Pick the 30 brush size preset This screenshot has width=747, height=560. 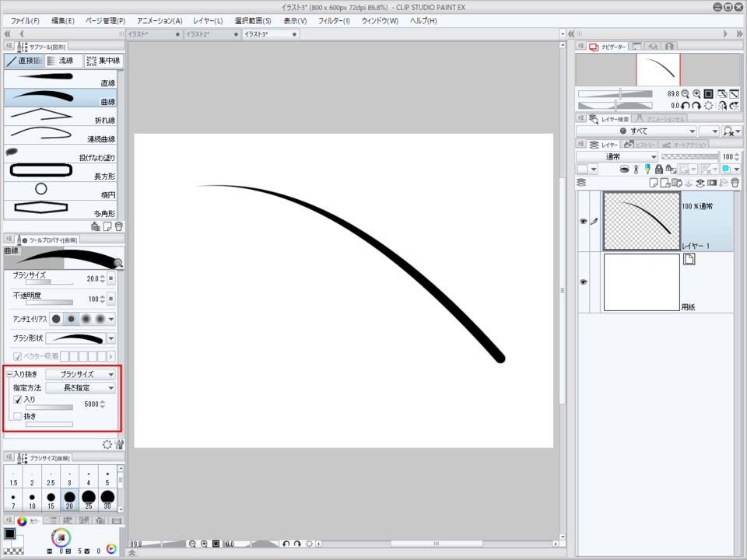point(107,499)
